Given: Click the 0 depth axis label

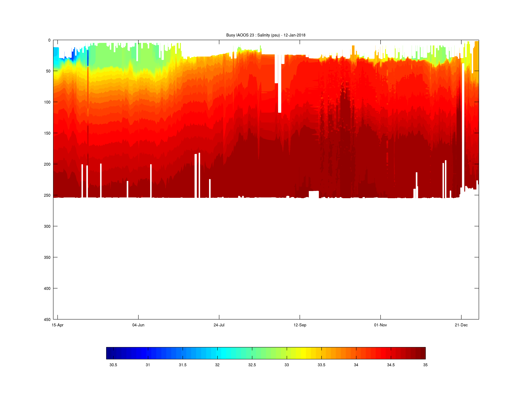Looking at the screenshot, I should pyautogui.click(x=49, y=40).
